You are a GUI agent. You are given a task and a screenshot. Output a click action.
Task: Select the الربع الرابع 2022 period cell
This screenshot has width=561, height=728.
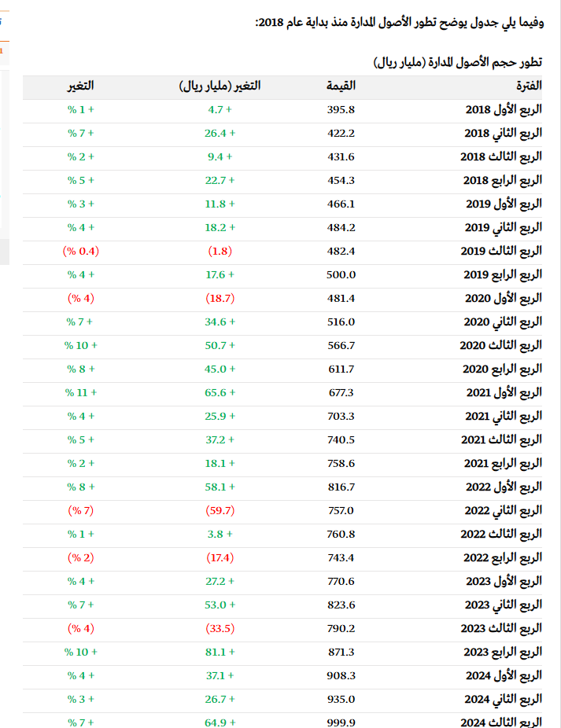click(x=503, y=557)
